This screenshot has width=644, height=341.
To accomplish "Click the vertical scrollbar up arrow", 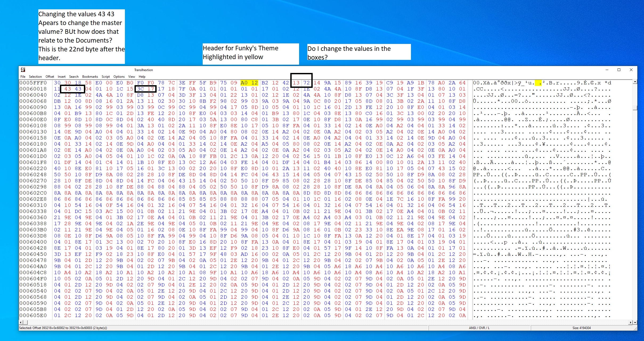I will click(635, 82).
